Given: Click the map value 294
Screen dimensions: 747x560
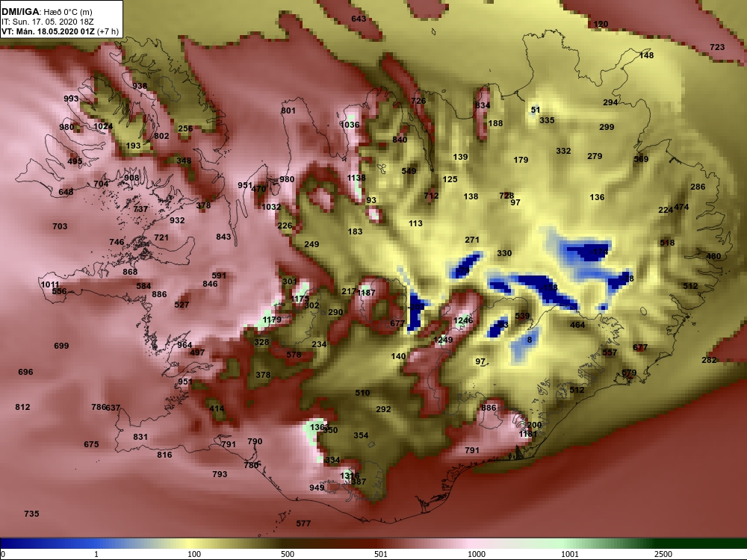Looking at the screenshot, I should tap(611, 102).
